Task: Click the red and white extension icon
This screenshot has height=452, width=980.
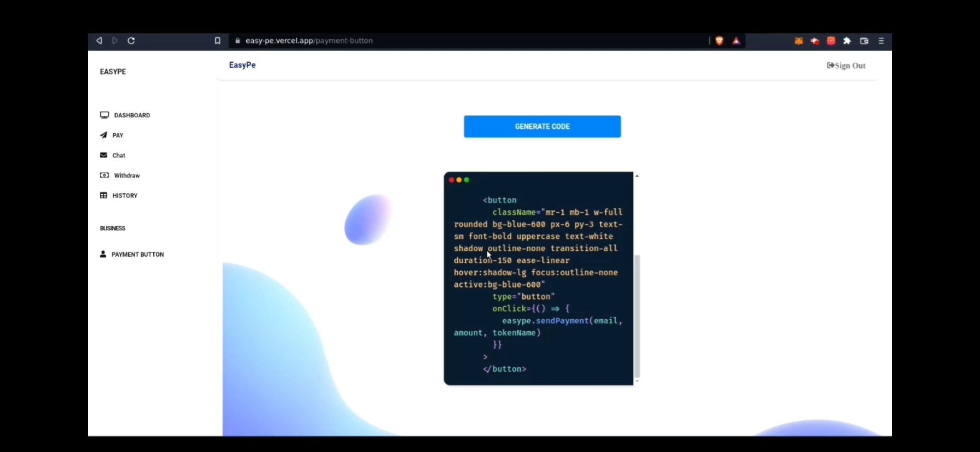Action: [815, 41]
